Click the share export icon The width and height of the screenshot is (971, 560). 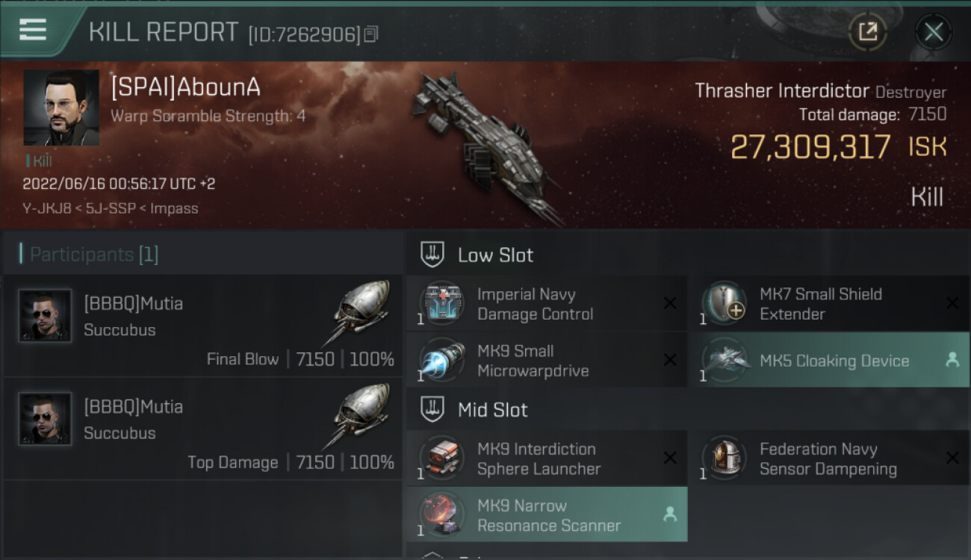pyautogui.click(x=867, y=31)
